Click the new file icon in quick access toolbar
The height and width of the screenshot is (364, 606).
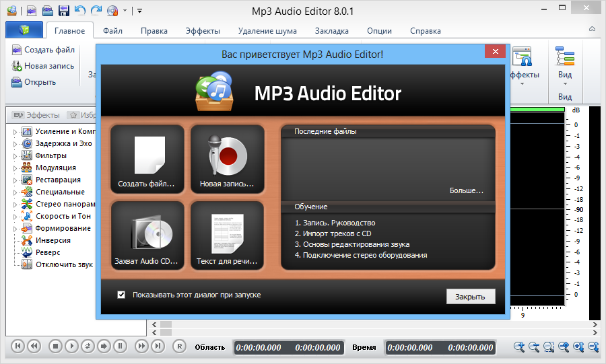31,11
